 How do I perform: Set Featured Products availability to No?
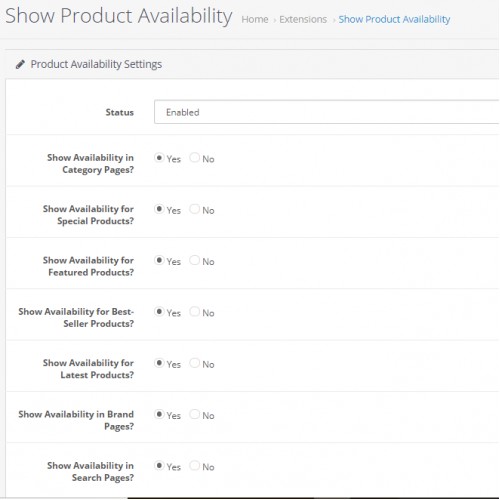(x=194, y=260)
